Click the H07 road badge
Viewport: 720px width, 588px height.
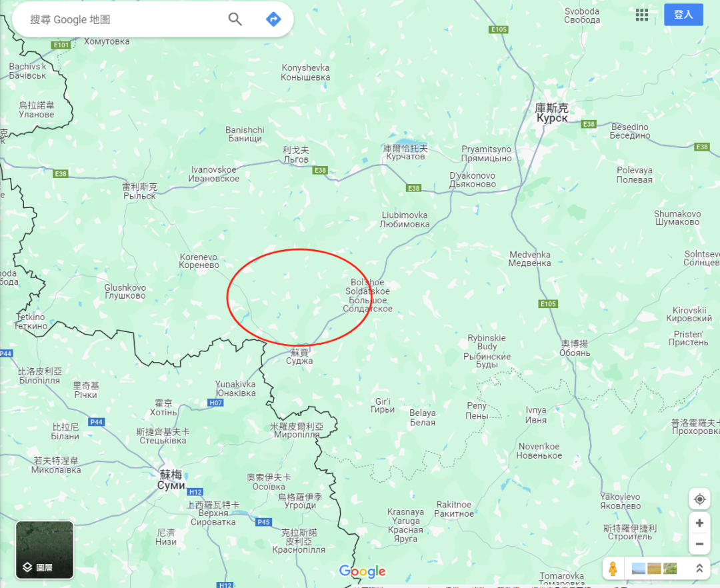point(216,403)
